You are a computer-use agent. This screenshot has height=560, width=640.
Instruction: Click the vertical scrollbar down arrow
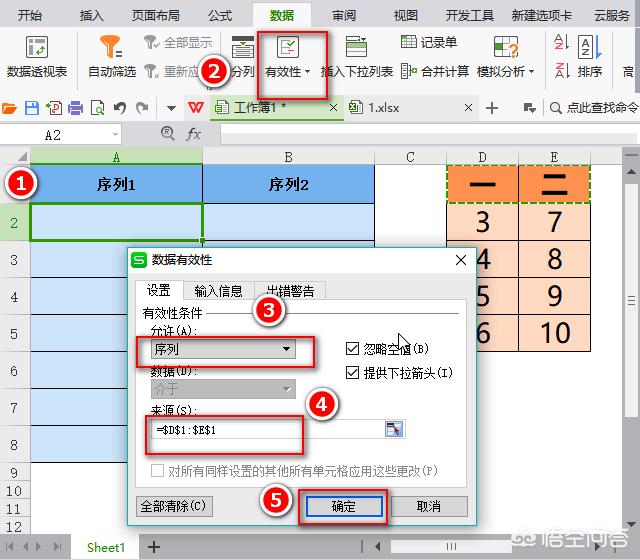click(631, 524)
